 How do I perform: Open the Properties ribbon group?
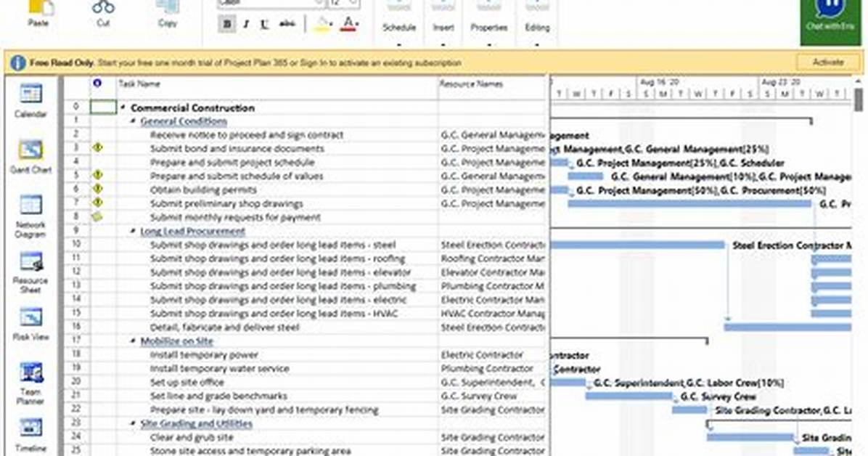pos(489,27)
